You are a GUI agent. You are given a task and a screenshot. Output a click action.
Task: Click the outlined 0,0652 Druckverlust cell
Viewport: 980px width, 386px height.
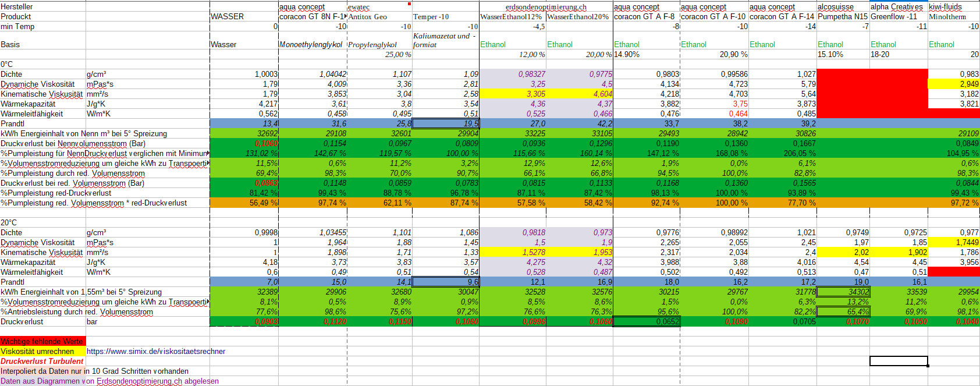[x=647, y=321]
